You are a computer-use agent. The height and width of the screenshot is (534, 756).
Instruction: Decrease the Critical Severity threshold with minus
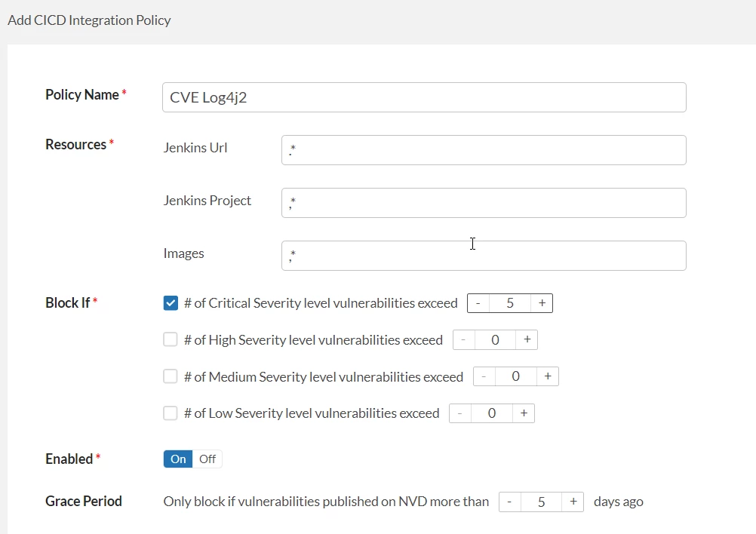478,303
